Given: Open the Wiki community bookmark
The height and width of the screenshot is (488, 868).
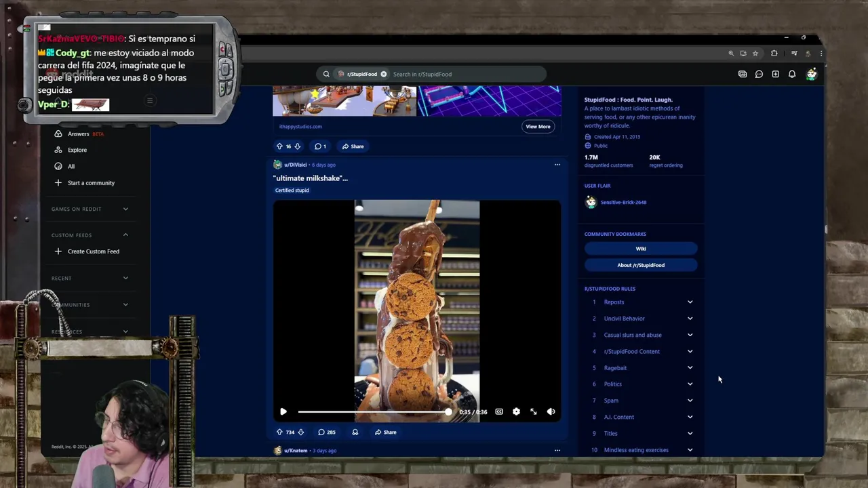Looking at the screenshot, I should click(641, 249).
